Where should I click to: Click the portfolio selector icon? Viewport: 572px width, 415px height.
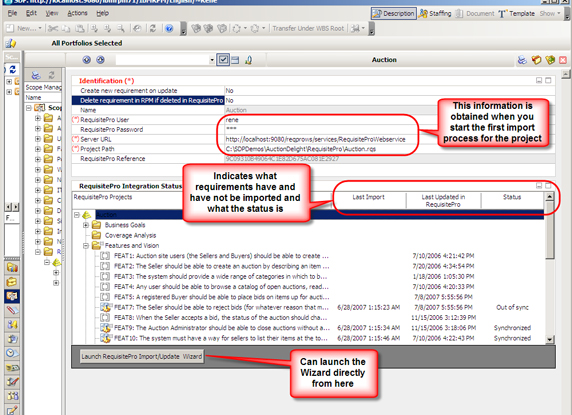(x=11, y=43)
